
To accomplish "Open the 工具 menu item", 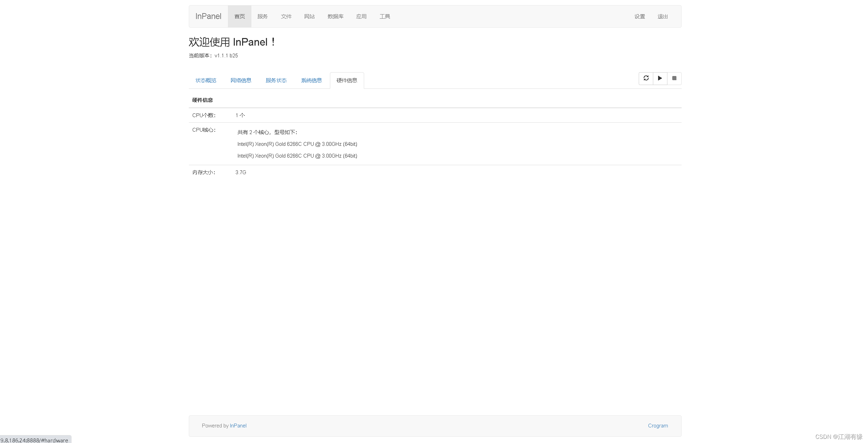I will [x=385, y=16].
